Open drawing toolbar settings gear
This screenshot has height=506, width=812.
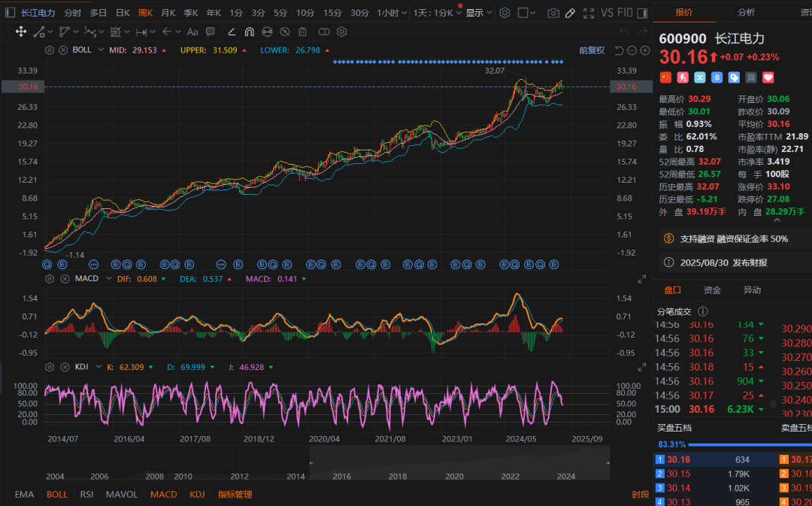[x=342, y=32]
